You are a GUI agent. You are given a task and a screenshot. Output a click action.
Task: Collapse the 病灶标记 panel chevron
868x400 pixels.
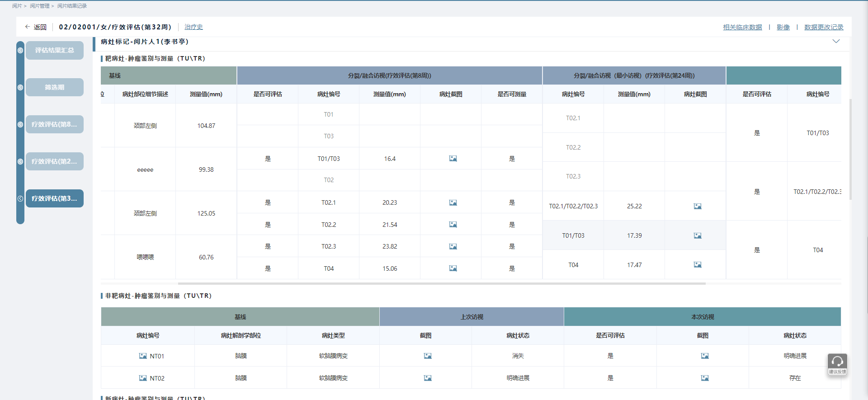[836, 41]
